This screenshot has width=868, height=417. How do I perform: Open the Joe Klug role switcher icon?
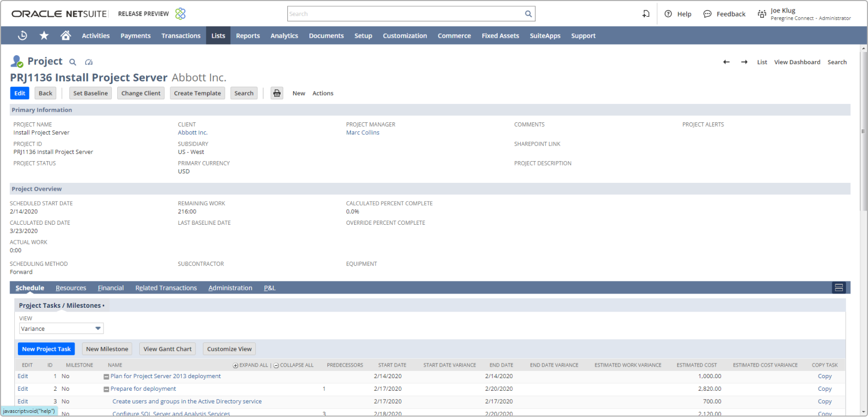[762, 14]
